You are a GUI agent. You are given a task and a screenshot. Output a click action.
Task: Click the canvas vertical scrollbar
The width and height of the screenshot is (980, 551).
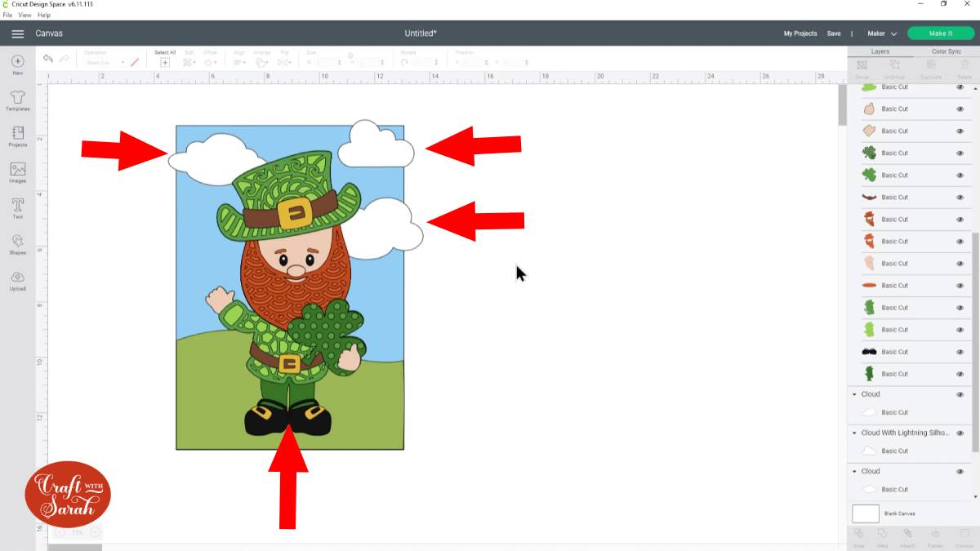pyautogui.click(x=842, y=104)
